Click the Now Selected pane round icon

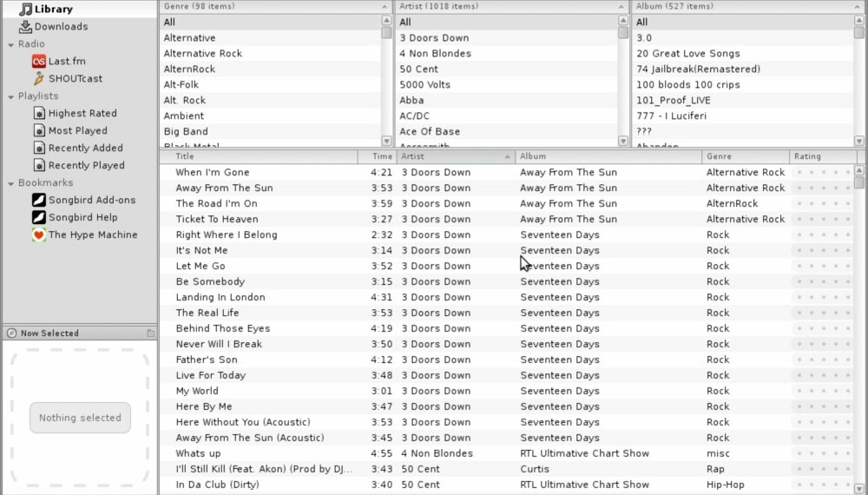(x=11, y=333)
